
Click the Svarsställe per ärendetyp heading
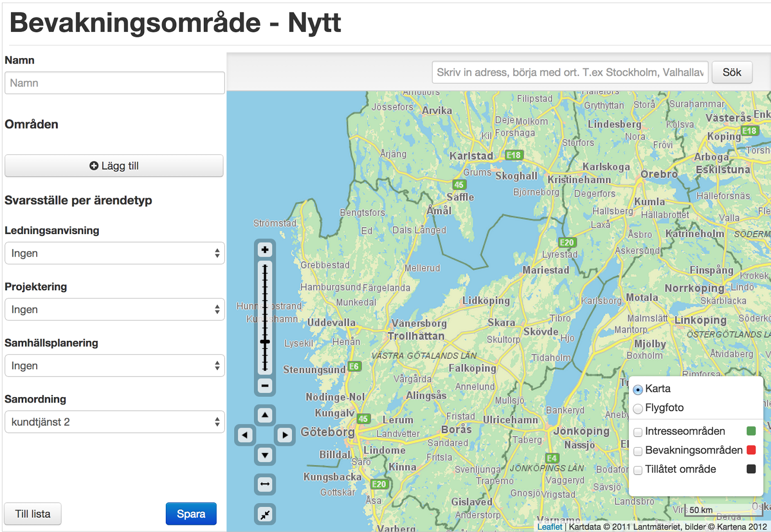[x=79, y=200]
